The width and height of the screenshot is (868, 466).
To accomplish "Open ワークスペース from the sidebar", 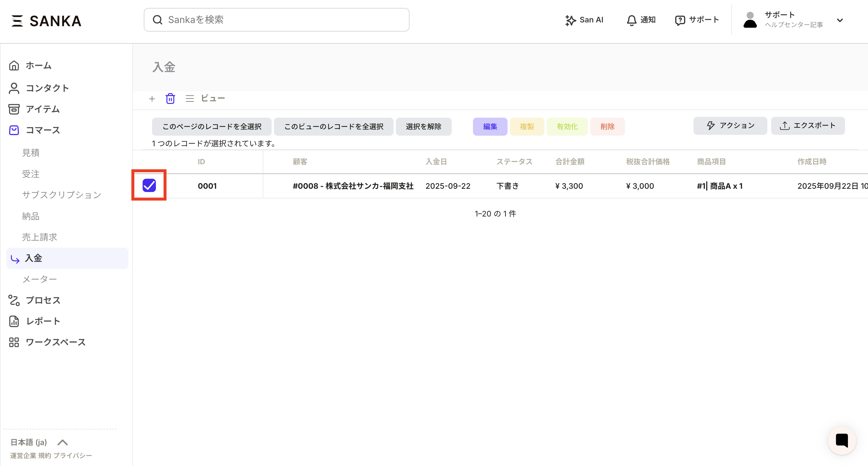I will [x=55, y=342].
